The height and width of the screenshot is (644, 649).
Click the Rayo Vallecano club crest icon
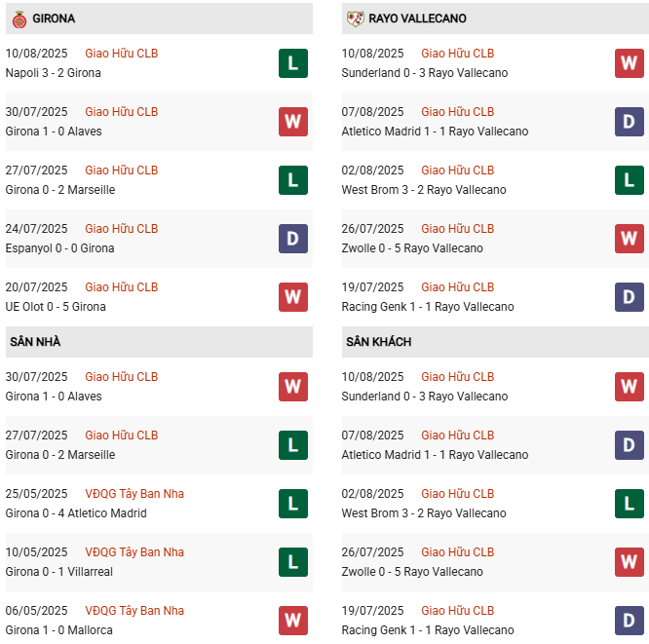tap(355, 19)
